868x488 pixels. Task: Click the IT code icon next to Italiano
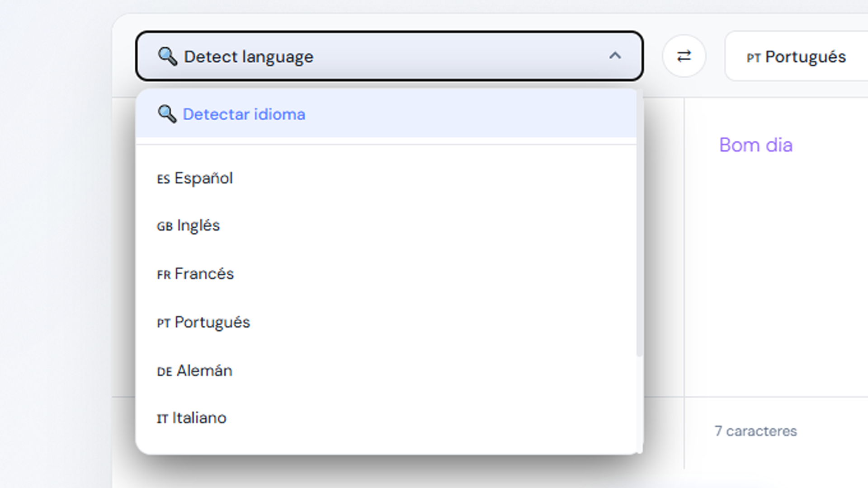[162, 418]
